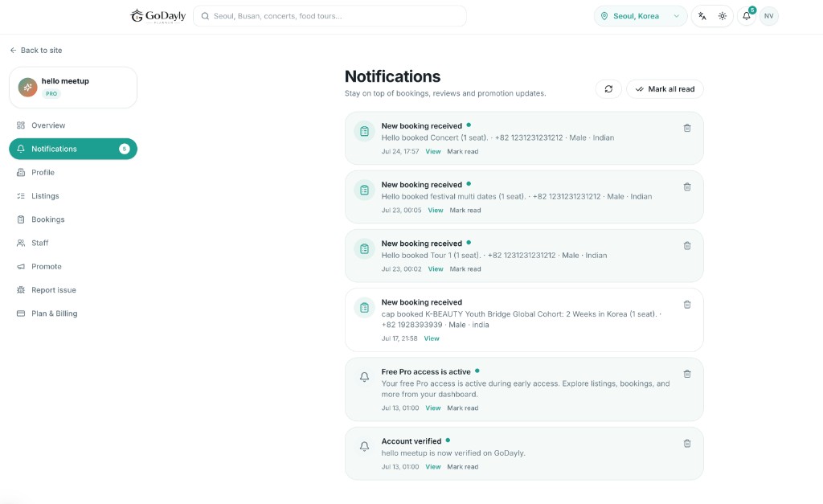
Task: View the Account verified notification
Action: (433, 467)
